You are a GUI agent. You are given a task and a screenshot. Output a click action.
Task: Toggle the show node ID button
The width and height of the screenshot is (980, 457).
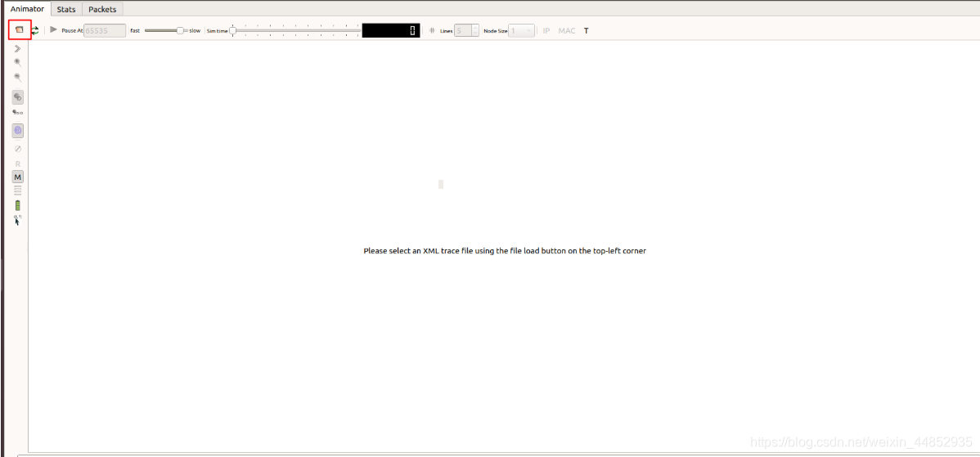pyautogui.click(x=18, y=96)
